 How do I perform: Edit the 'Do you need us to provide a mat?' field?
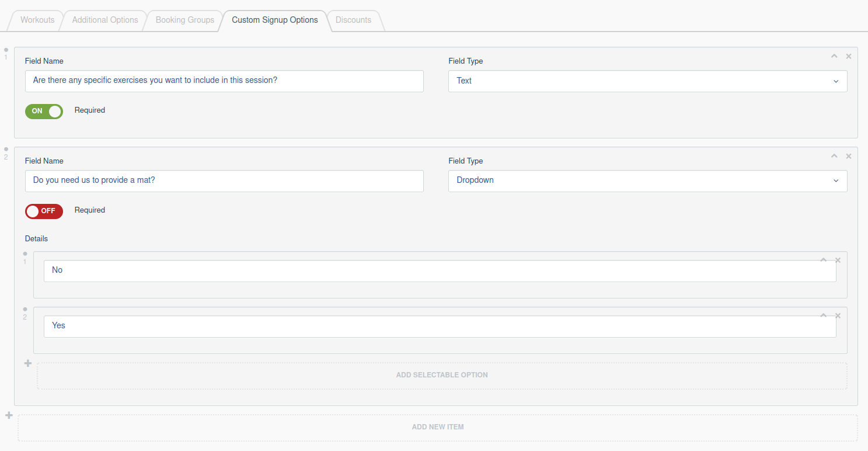[x=224, y=181]
